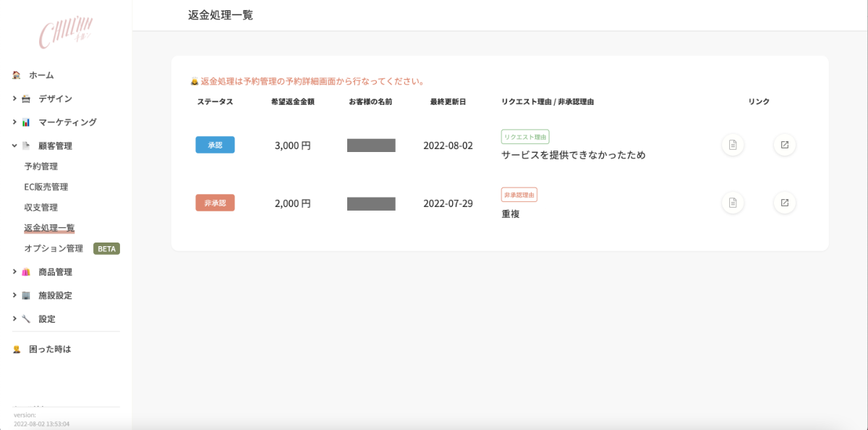Open the 困った時は help link
Viewport: 868px width, 430px height.
click(50, 349)
